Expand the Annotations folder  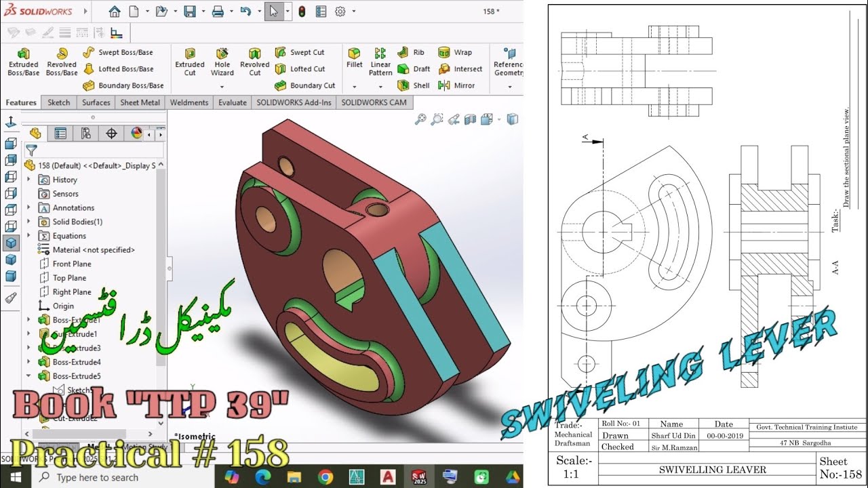pyautogui.click(x=28, y=207)
